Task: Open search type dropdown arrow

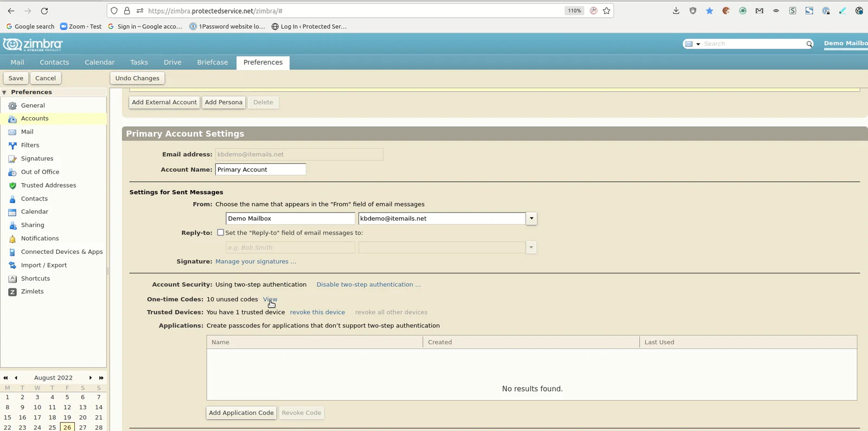Action: coord(698,44)
